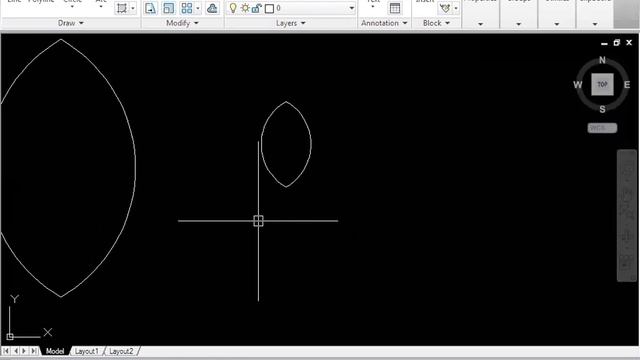Open the Array tool flyout arrow

198,8
